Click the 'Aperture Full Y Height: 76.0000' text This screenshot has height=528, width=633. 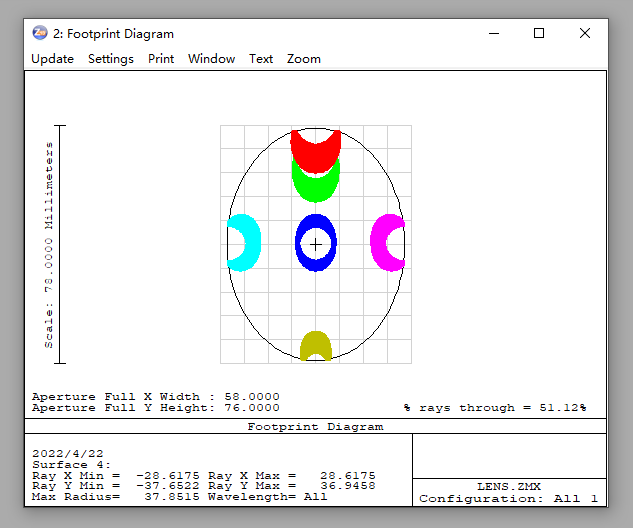tap(156, 408)
